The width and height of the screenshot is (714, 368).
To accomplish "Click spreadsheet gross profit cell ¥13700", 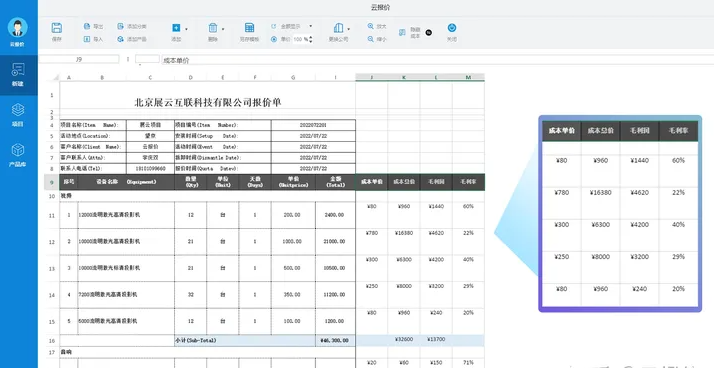I will pos(436,339).
